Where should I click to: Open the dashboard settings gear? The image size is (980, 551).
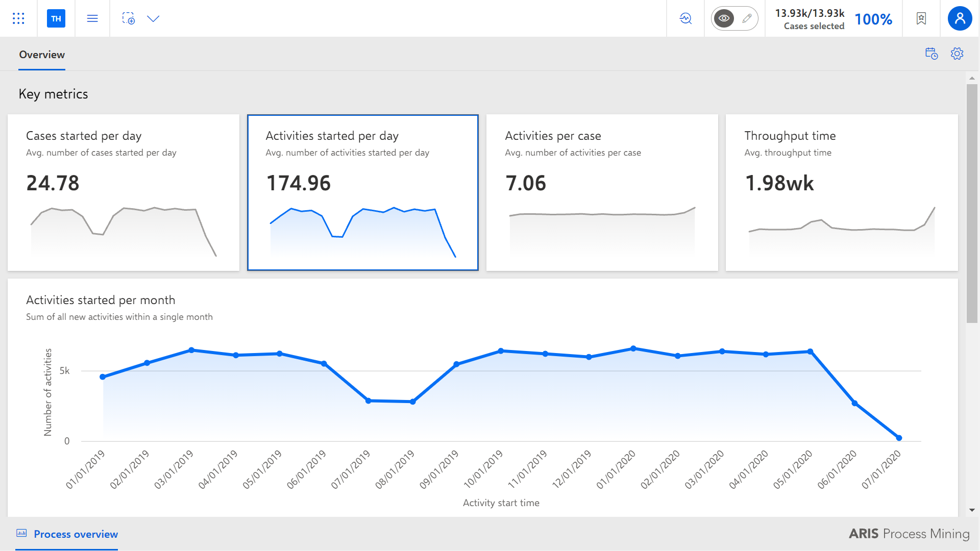[957, 54]
